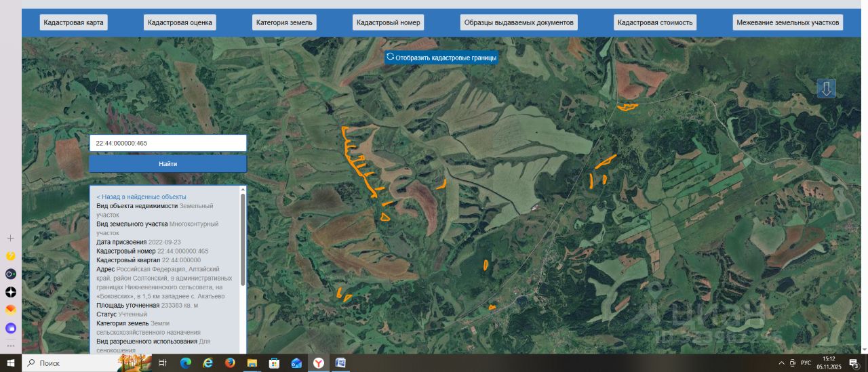
Task: Click the 'Отобразить кадастровые границы' button
Action: click(x=441, y=58)
